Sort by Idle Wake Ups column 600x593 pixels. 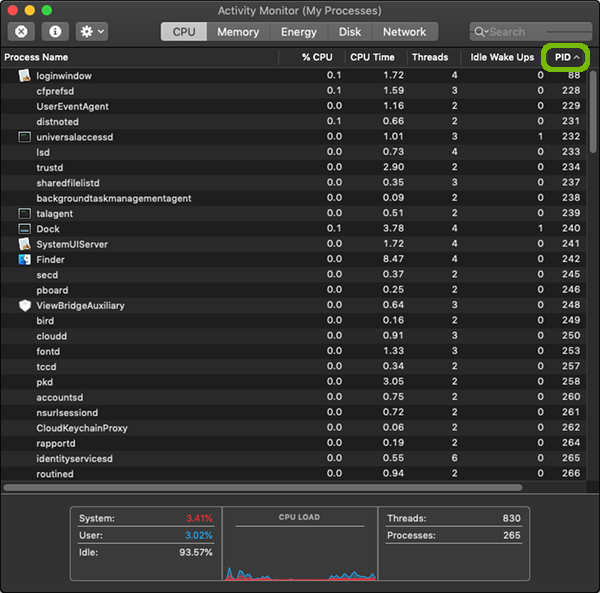501,57
